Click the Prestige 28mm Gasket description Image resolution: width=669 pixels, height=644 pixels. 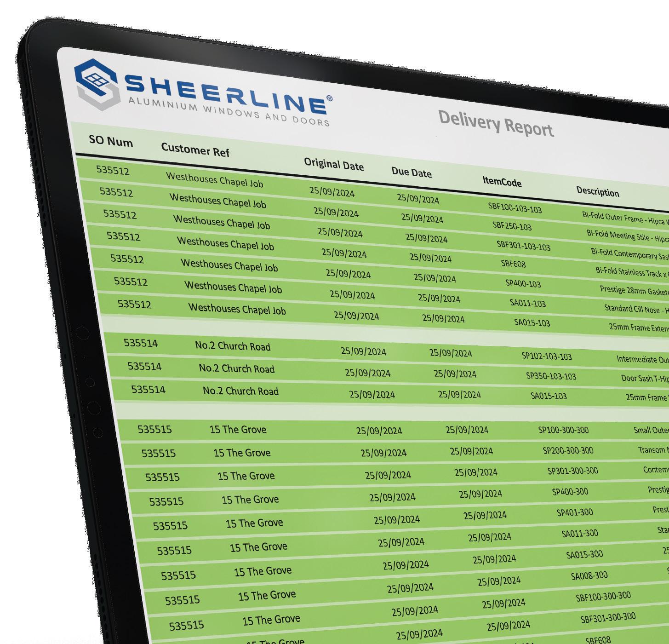[x=635, y=291]
